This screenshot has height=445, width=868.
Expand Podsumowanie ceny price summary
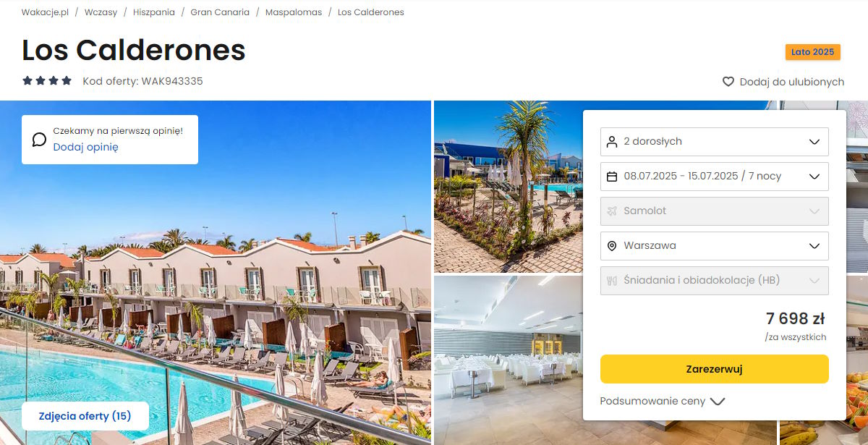coord(662,401)
